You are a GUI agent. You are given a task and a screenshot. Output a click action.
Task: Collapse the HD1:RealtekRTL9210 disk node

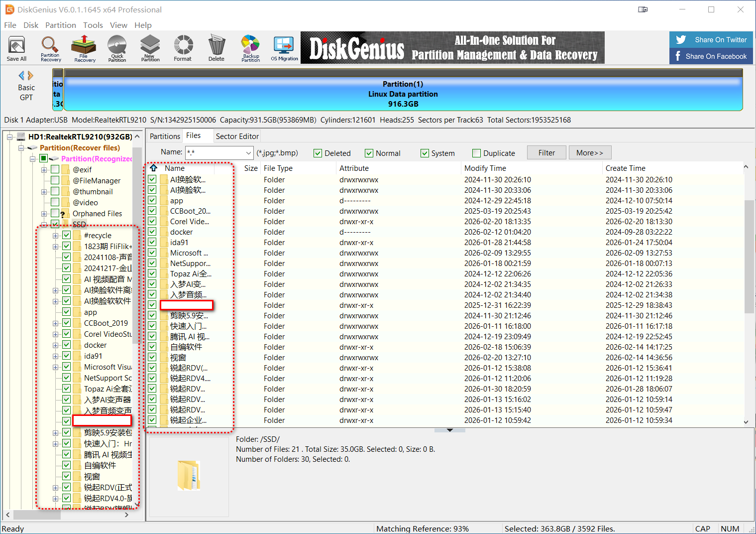pos(9,137)
